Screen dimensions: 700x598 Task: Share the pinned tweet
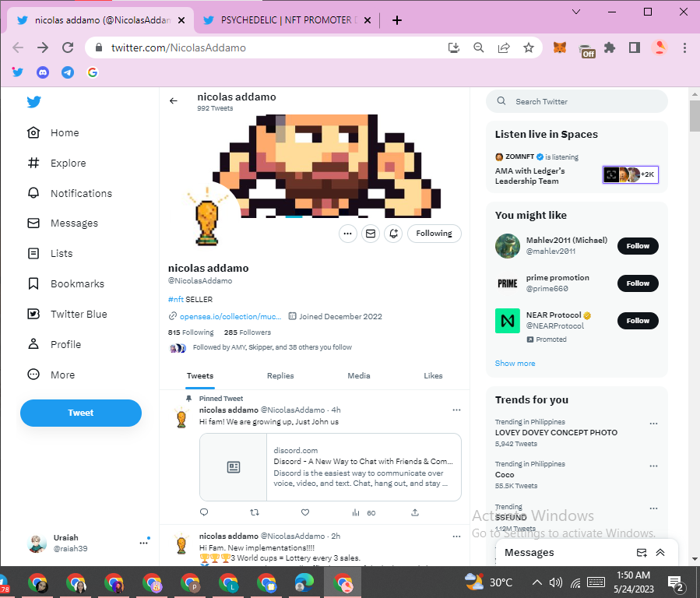pyautogui.click(x=415, y=512)
